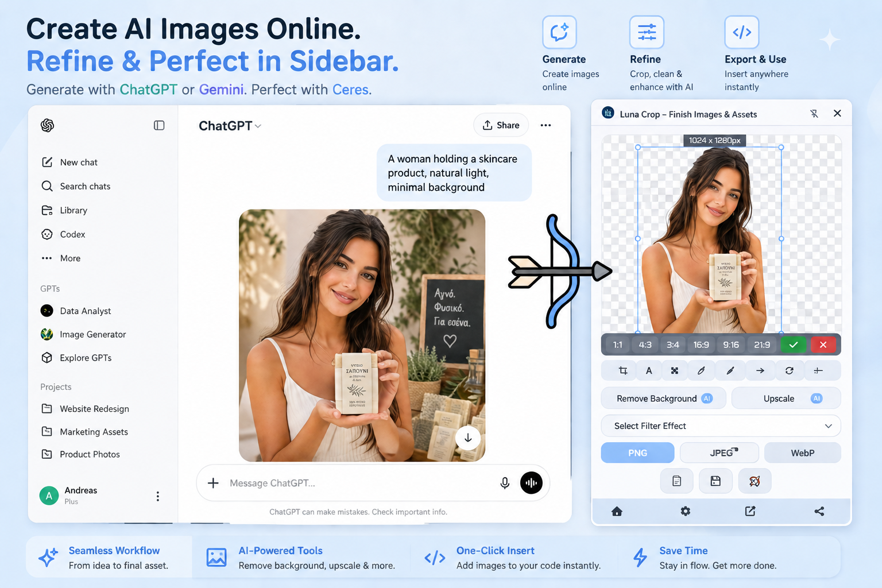Viewport: 882px width, 588px height.
Task: Open Library in the sidebar
Action: coord(73,211)
